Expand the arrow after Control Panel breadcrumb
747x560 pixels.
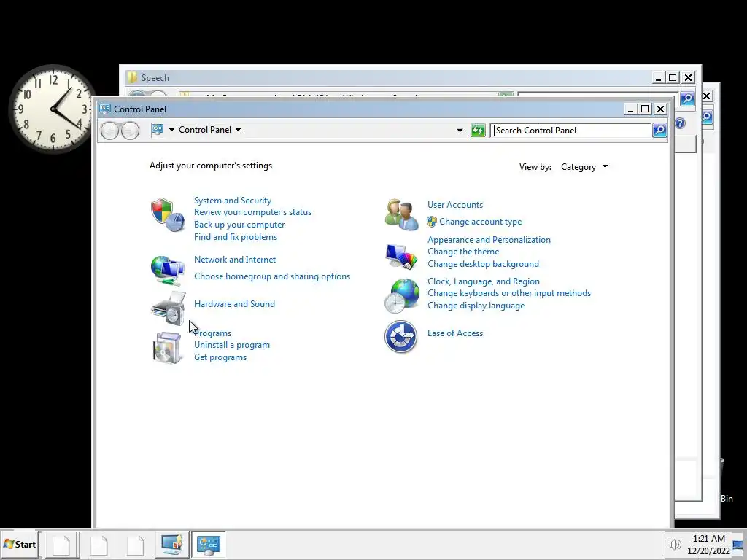tap(239, 130)
